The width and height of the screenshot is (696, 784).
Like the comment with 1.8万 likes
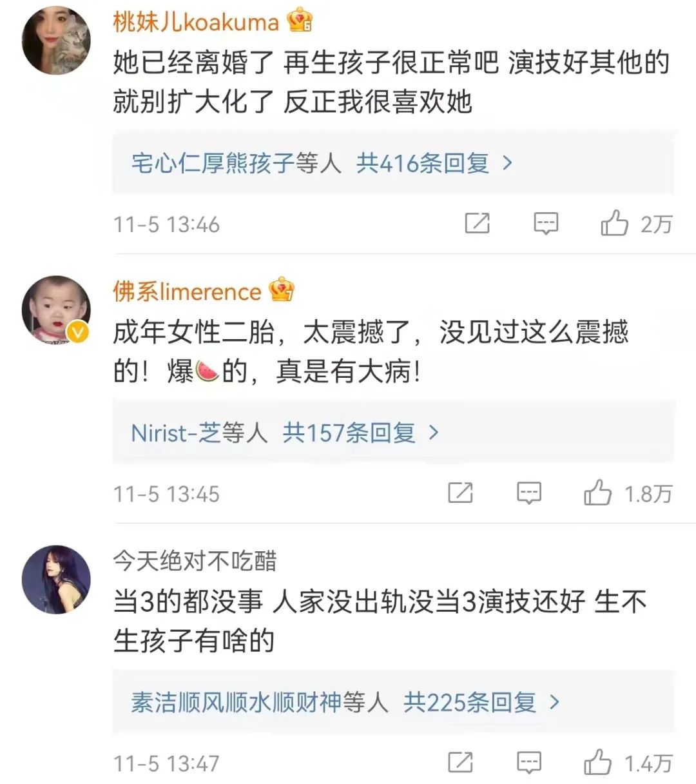tap(598, 493)
